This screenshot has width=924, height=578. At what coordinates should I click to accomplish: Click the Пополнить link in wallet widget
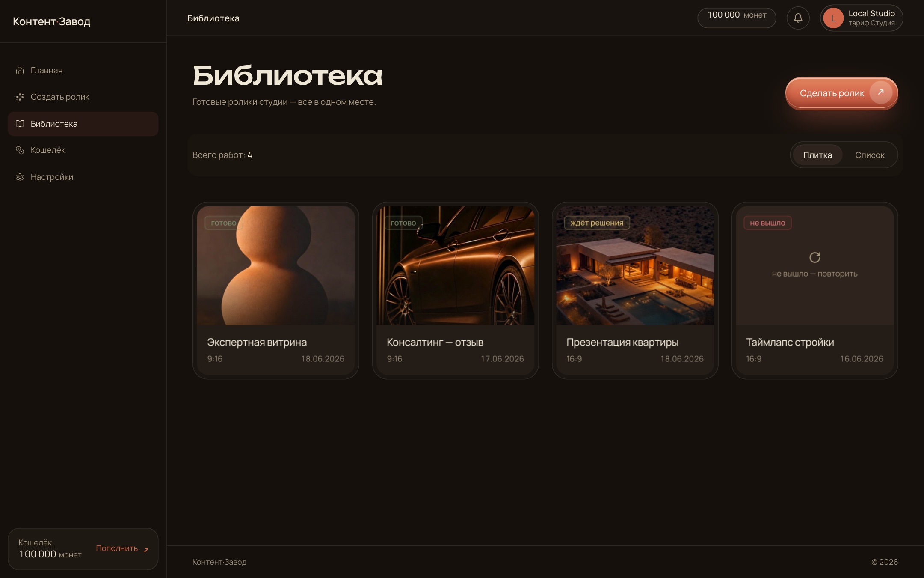click(122, 548)
